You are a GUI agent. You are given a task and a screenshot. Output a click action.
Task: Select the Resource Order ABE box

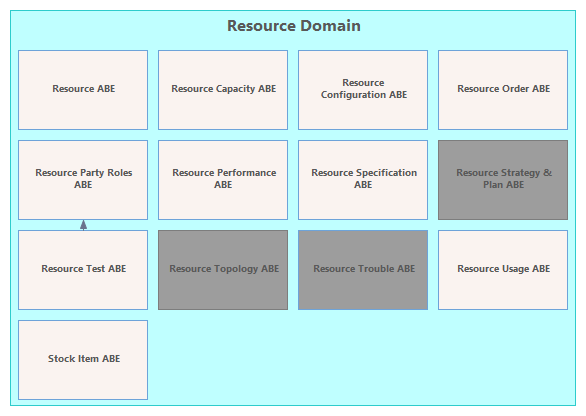tap(503, 90)
